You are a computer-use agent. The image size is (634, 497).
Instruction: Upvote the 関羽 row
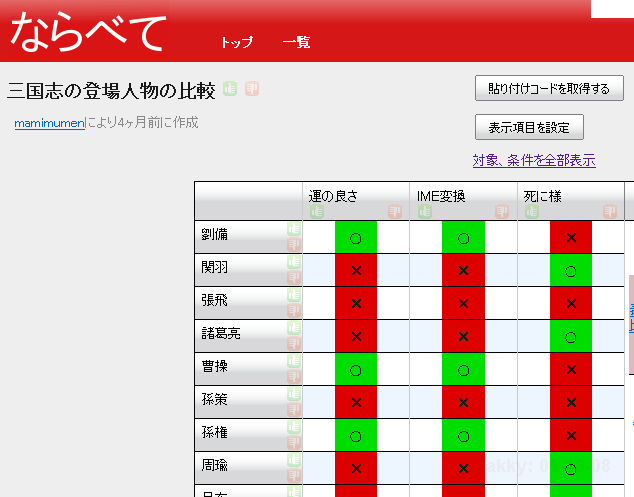pos(294,262)
